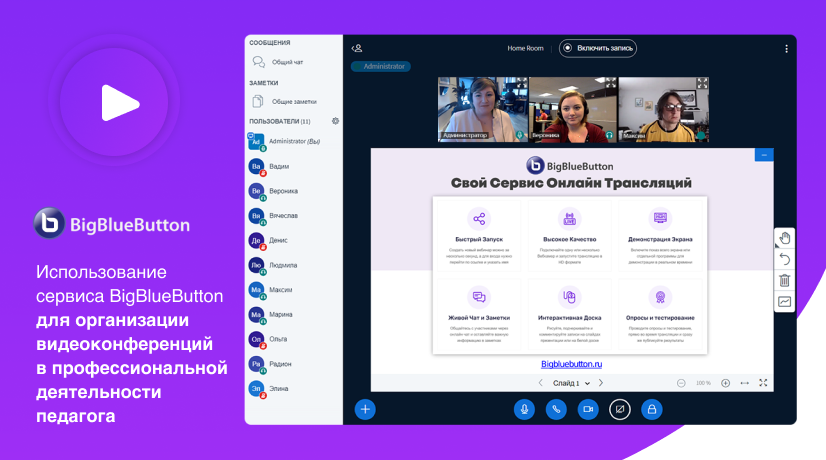This screenshot has height=460, width=826.
Task: Open the three-dot options menu
Action: pyautogui.click(x=786, y=48)
